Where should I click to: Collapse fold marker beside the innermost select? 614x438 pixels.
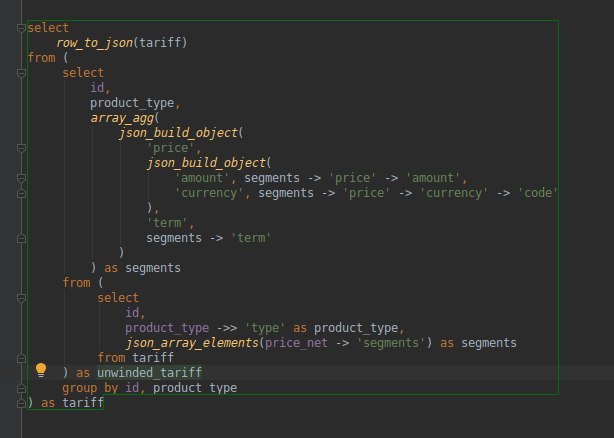pos(22,298)
